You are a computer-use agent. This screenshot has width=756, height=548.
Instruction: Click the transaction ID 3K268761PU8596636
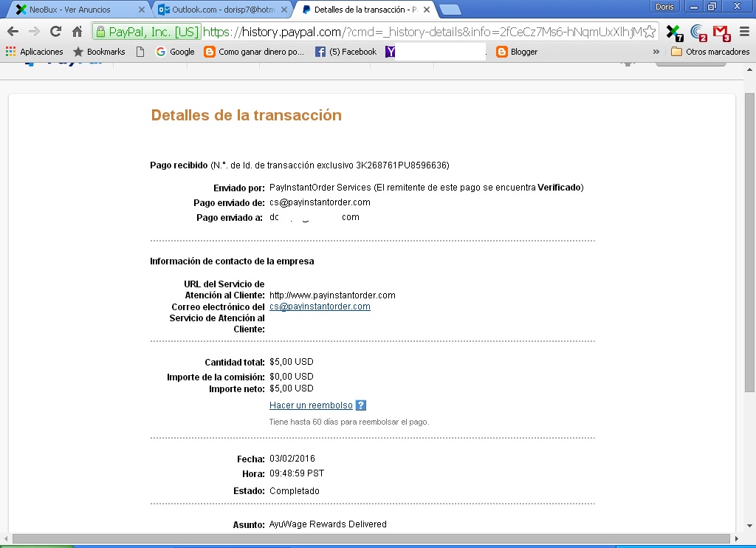pos(401,165)
